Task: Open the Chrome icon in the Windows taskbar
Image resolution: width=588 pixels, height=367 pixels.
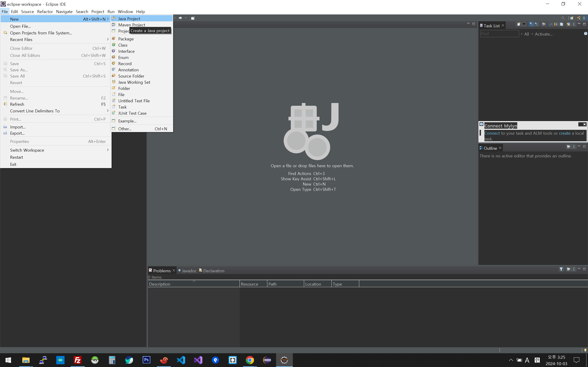Action: click(250, 360)
